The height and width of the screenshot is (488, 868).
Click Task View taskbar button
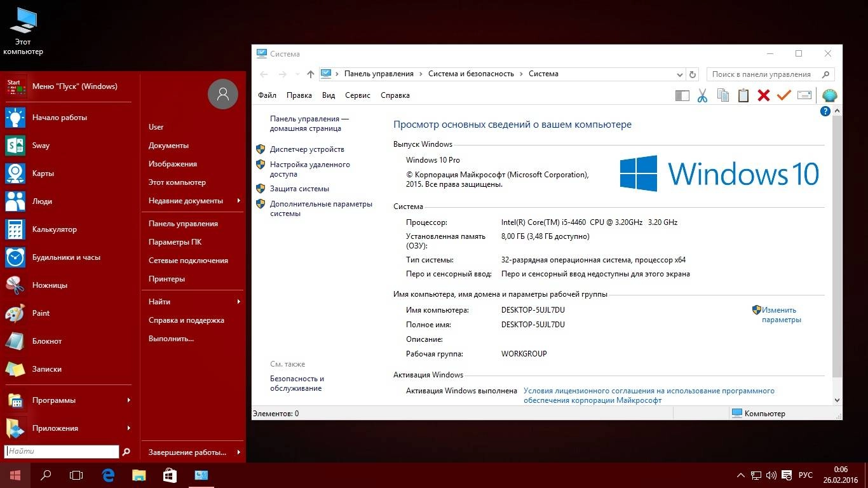(x=76, y=475)
